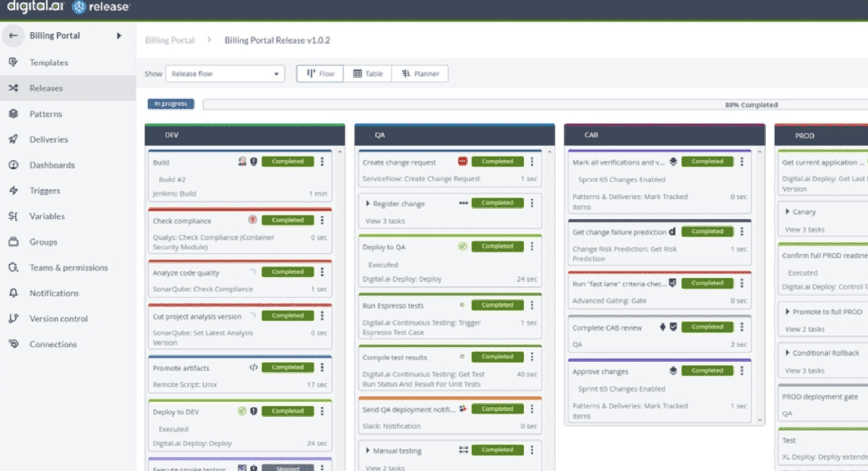Click Completed status on Approve changes
This screenshot has height=471, width=868.
(x=707, y=371)
